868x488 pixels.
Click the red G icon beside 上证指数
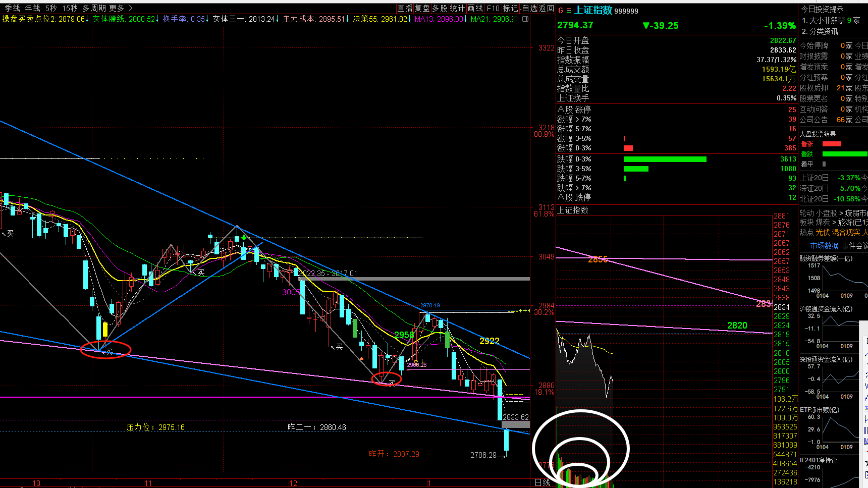(x=561, y=10)
